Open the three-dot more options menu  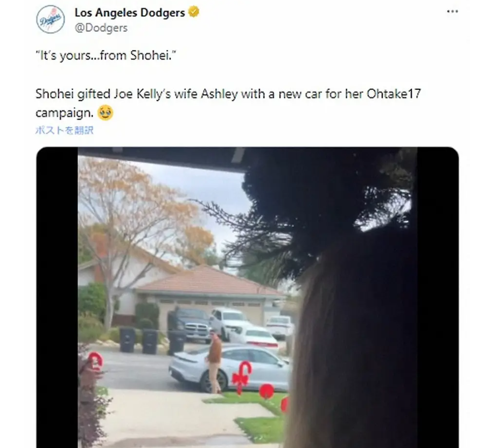point(452,11)
